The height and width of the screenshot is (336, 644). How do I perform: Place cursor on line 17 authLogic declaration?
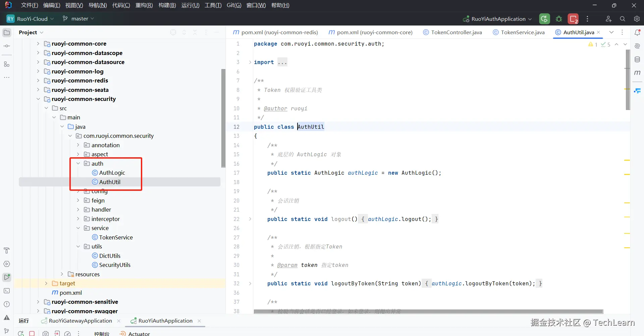(363, 173)
